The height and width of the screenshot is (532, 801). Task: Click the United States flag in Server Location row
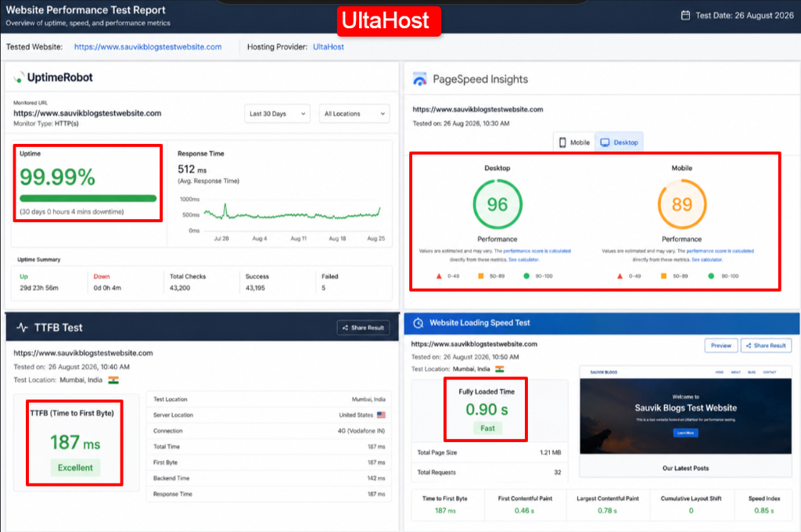(381, 415)
